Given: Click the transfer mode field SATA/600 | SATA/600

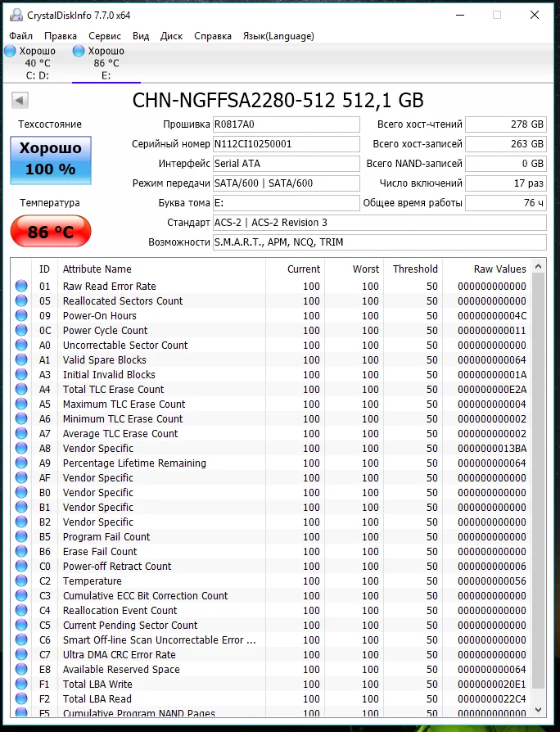Looking at the screenshot, I should [286, 183].
